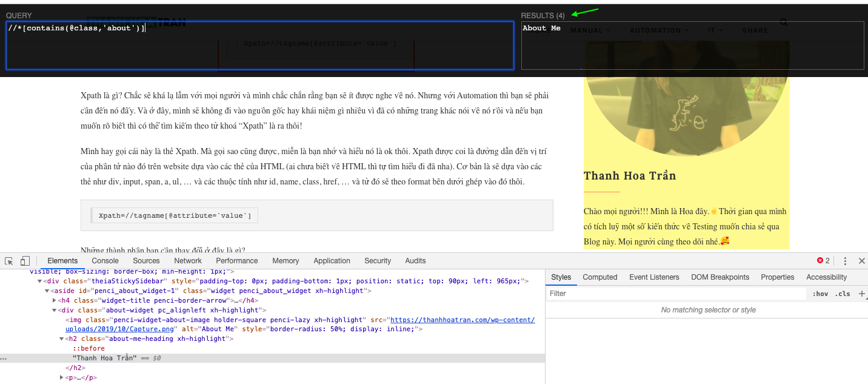Image resolution: width=868 pixels, height=384 pixels.
Task: Focus the Styles Filter input field
Action: pos(678,294)
